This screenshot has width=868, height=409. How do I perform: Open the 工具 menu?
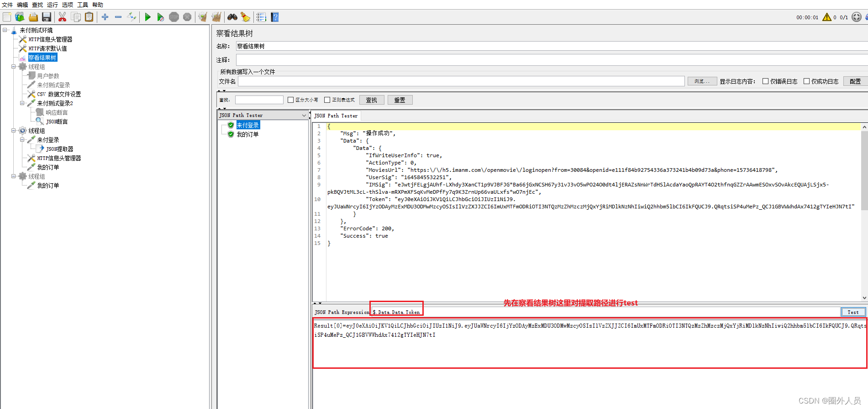pos(83,5)
